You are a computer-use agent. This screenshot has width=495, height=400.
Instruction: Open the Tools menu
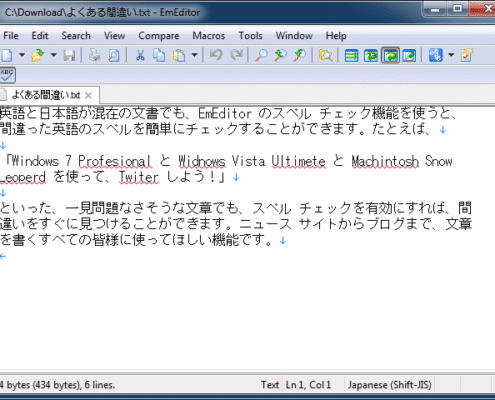tap(250, 36)
